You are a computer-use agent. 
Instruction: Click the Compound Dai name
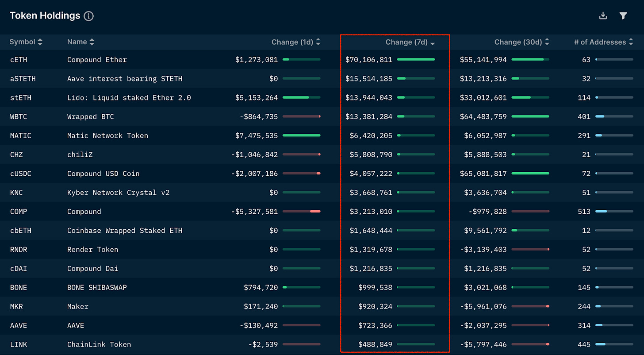click(92, 269)
